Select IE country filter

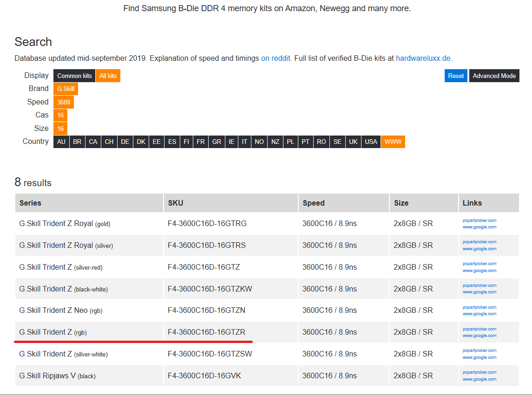(232, 142)
